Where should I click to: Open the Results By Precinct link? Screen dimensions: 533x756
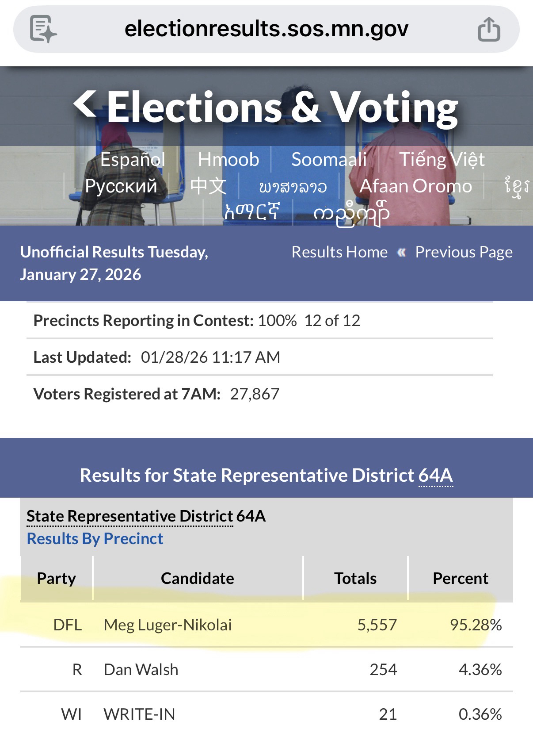coord(95,539)
